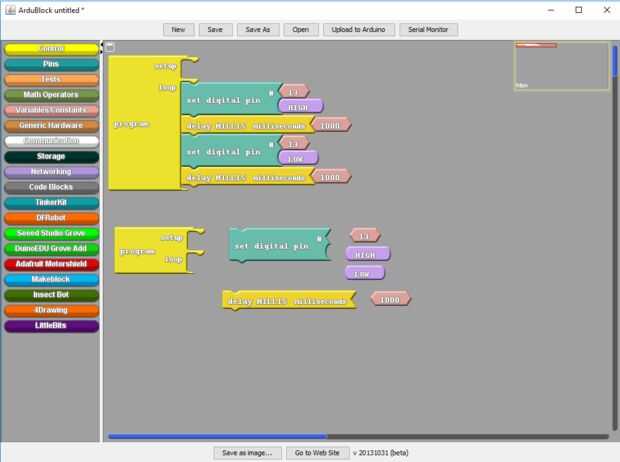This screenshot has height=462, width=620.
Task: Click the HIGH block attached to a pin block
Action: [x=300, y=107]
